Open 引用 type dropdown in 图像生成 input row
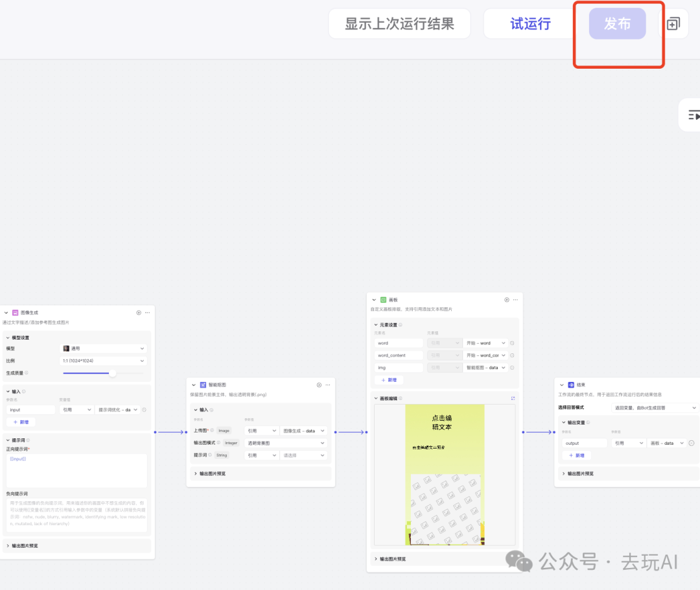 coord(76,410)
